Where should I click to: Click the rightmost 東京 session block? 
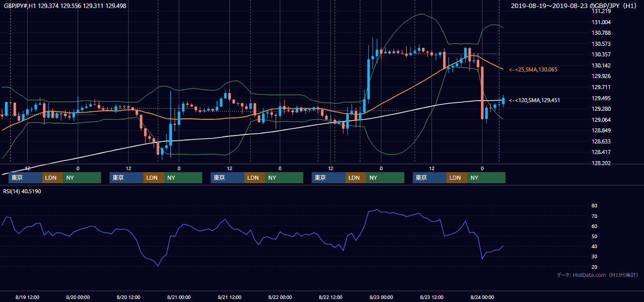point(429,178)
